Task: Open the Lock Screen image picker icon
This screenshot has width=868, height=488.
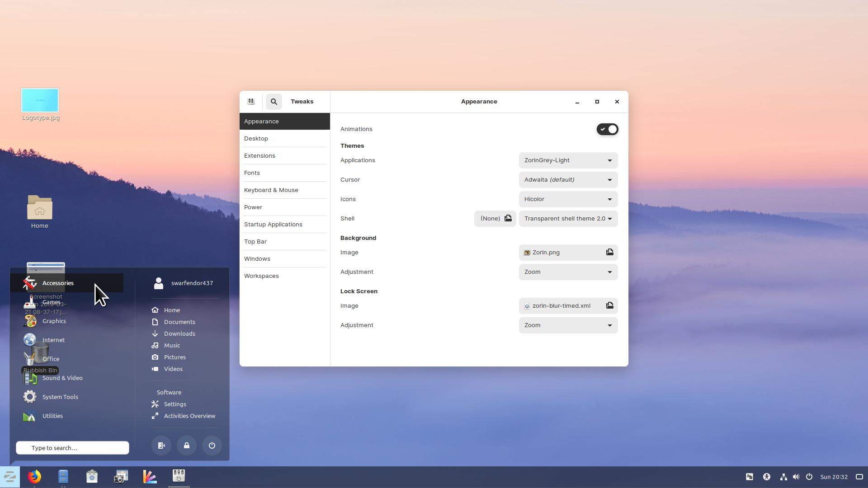Action: (x=609, y=305)
